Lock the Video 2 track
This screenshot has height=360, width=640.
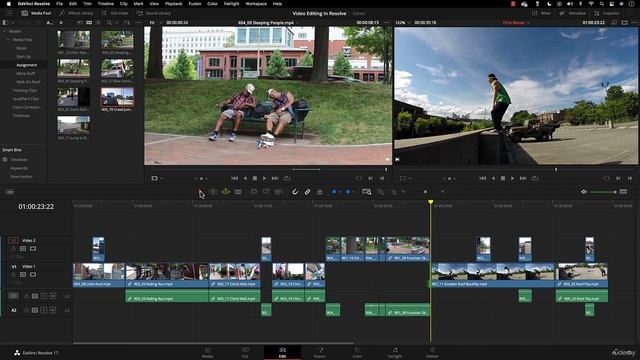tap(13, 249)
